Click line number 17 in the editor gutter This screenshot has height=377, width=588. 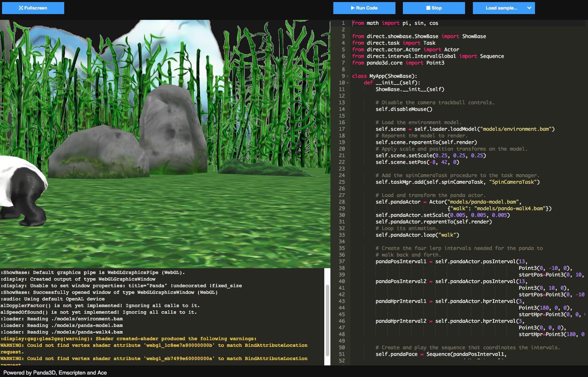tap(342, 129)
